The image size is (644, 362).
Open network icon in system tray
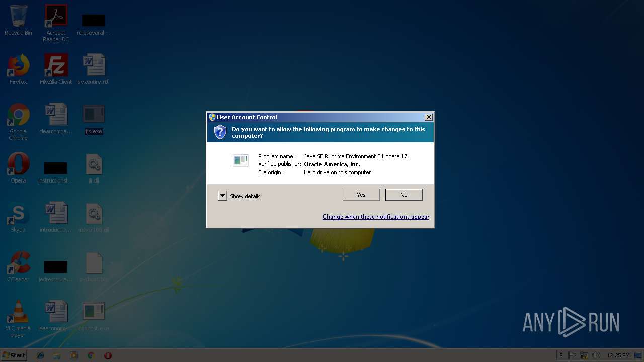pyautogui.click(x=584, y=355)
